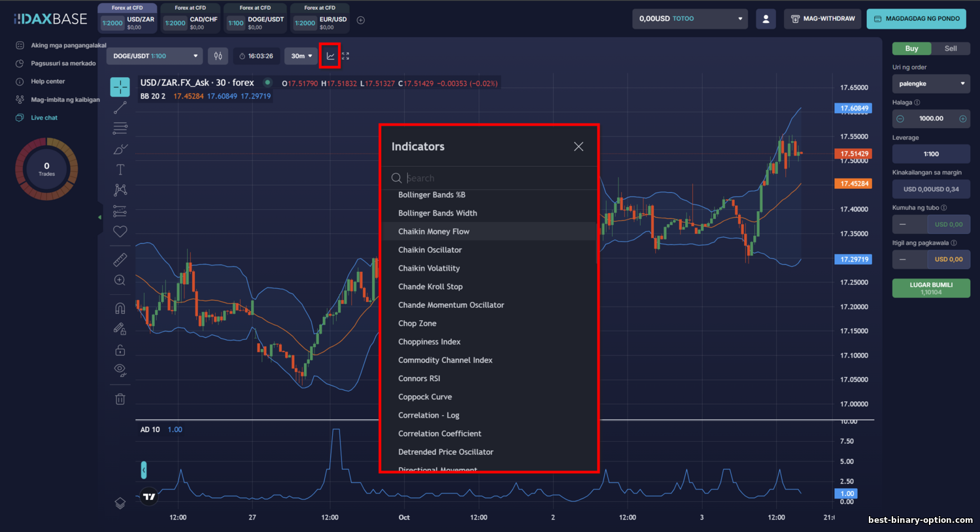This screenshot has height=532, width=980.
Task: Choose Chaikin Money Flow indicator
Action: 433,231
